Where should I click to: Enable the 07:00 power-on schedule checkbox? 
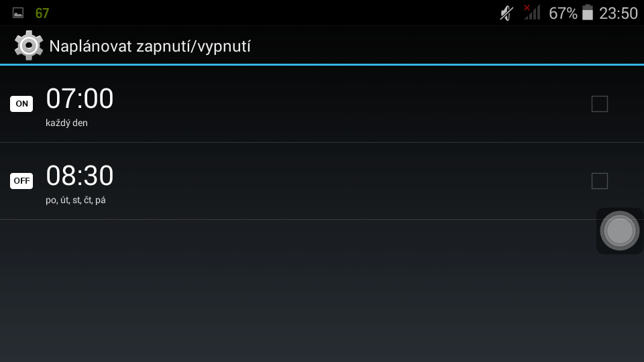(599, 104)
